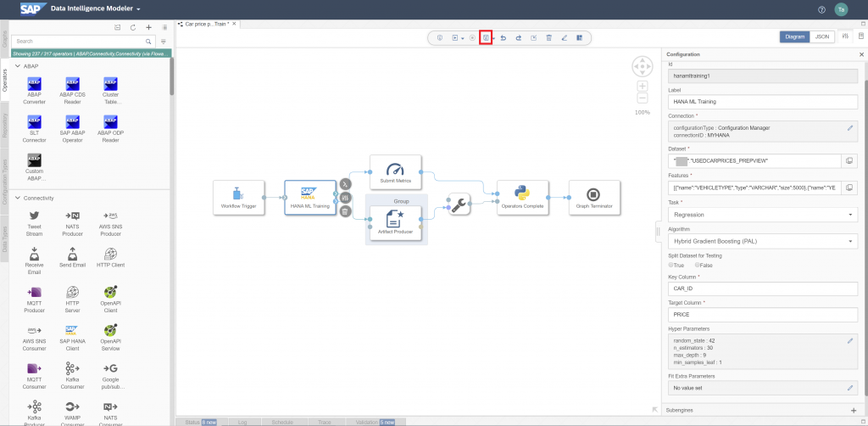This screenshot has width=868, height=426.
Task: Open the Graphs side tab
Action: [4, 40]
